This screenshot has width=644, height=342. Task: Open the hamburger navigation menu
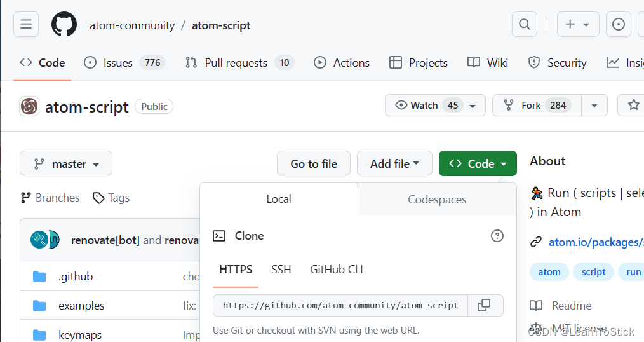pos(26,24)
